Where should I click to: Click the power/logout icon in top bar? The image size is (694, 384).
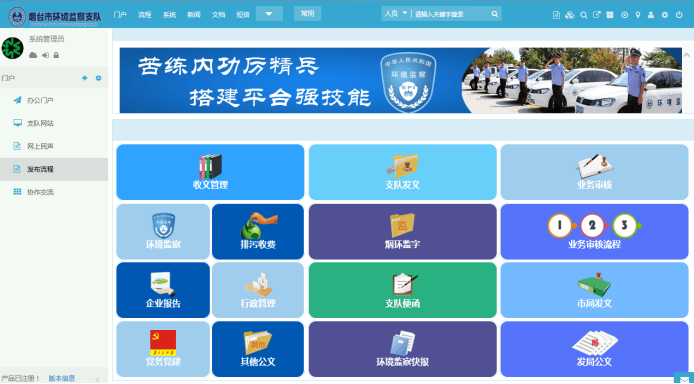point(679,15)
